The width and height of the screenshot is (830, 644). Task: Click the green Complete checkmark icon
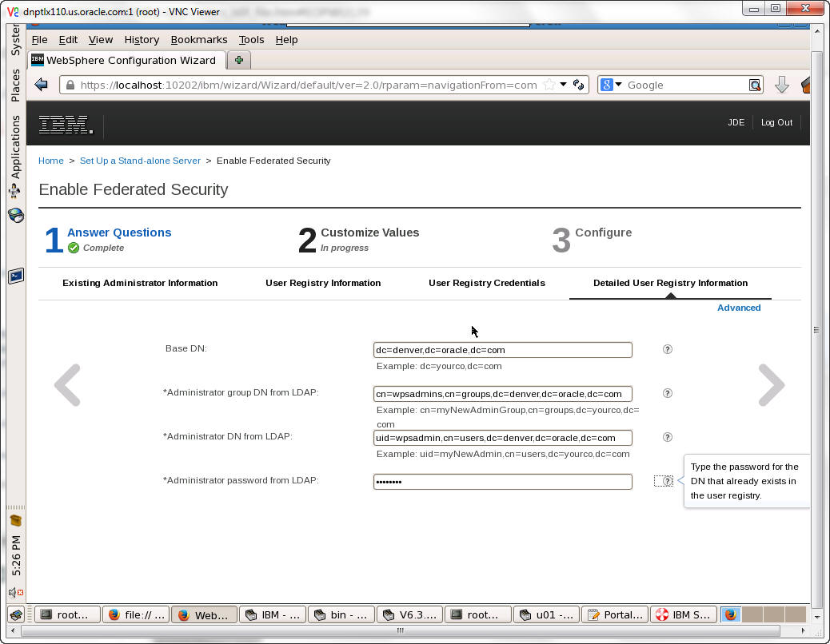[x=74, y=248]
